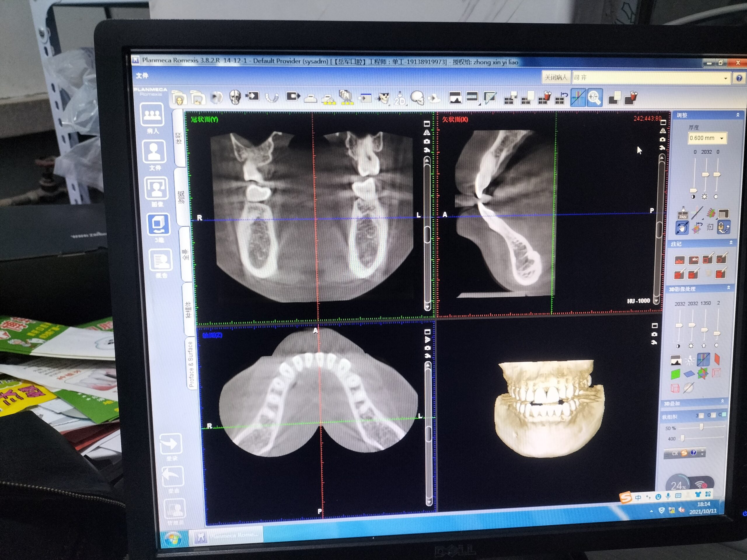747x560 pixels.
Task: Collapse the 3D影像处理 panel
Action: (x=728, y=288)
